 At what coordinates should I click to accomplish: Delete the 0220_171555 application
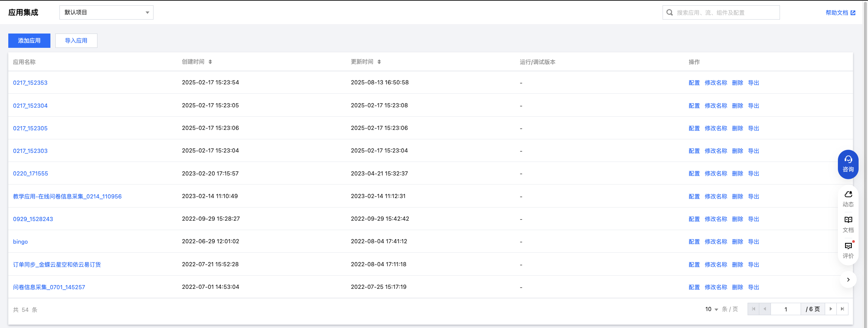(737, 174)
